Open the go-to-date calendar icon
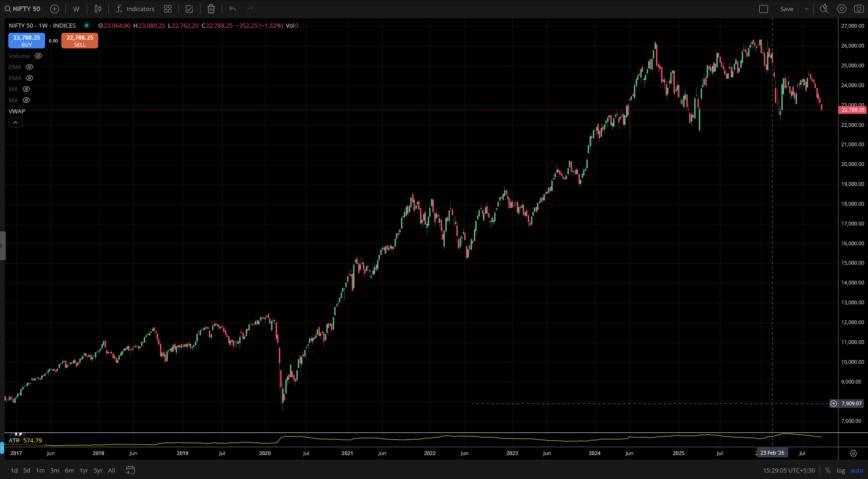868x479 pixels. click(130, 470)
